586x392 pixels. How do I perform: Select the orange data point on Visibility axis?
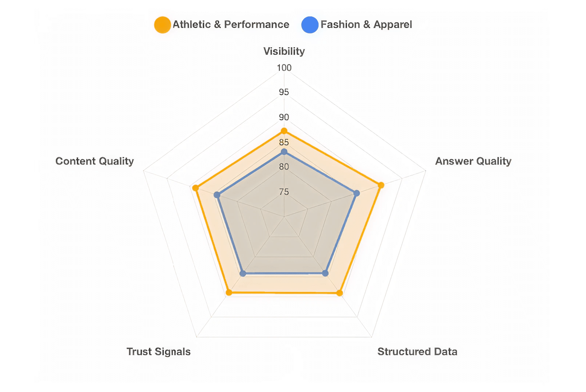click(x=284, y=131)
